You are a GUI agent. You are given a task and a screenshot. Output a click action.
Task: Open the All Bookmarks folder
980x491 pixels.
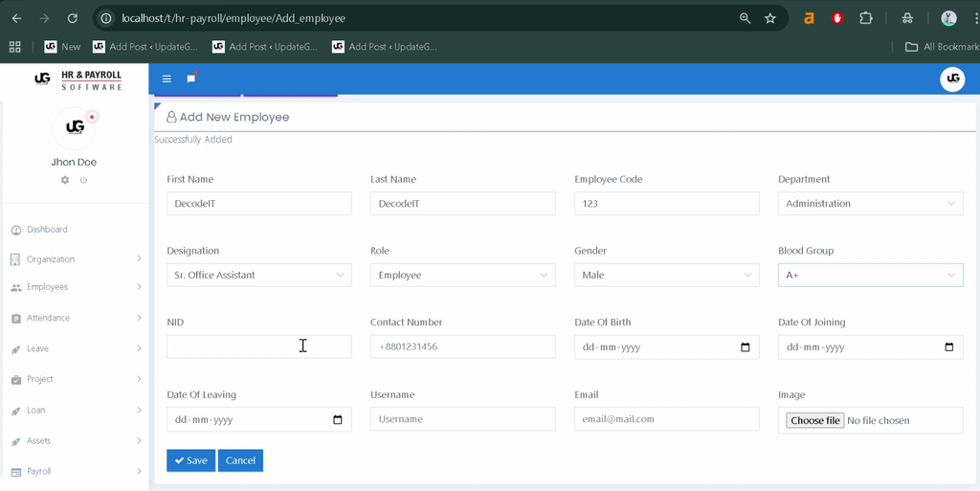point(943,47)
